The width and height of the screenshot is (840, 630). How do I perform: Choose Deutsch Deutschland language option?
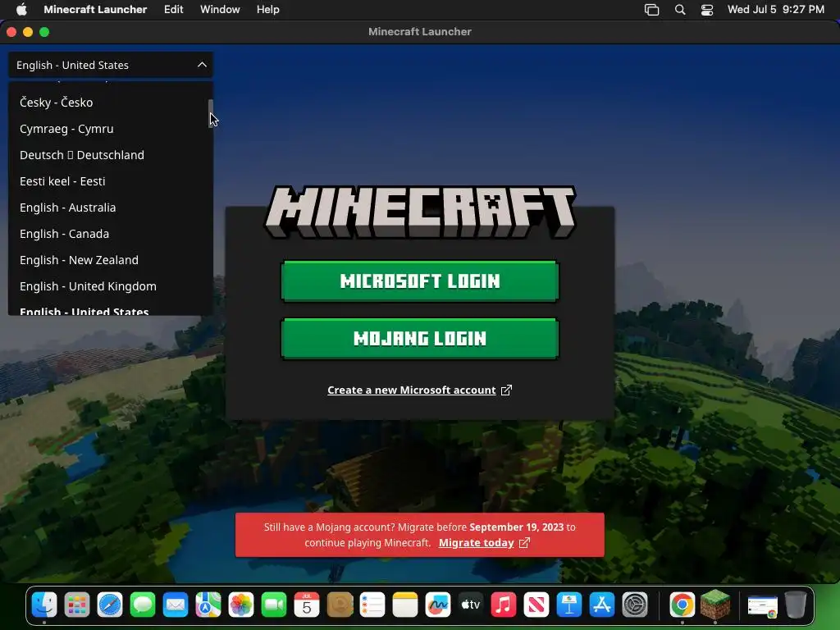coord(108,155)
